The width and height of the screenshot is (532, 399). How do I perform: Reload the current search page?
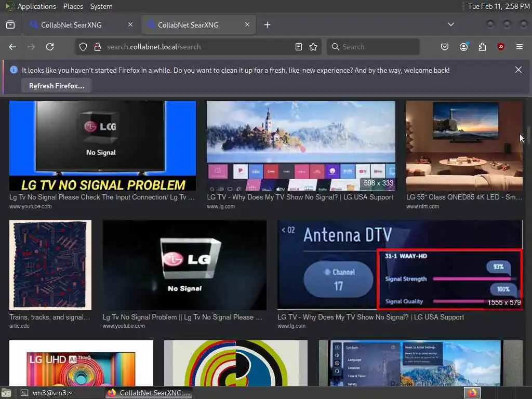coord(50,47)
